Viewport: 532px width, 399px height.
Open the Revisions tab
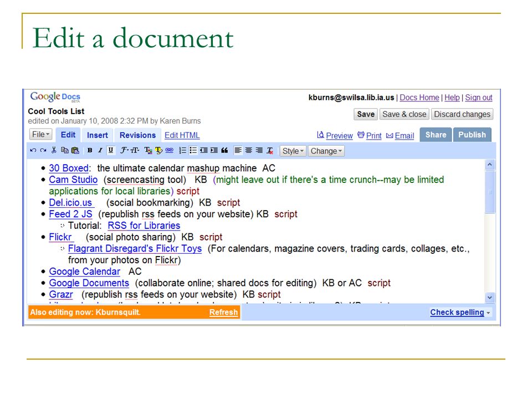[x=137, y=135]
